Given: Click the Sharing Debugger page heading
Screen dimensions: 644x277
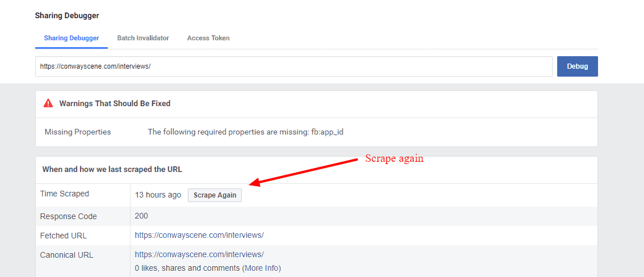Looking at the screenshot, I should (x=67, y=16).
